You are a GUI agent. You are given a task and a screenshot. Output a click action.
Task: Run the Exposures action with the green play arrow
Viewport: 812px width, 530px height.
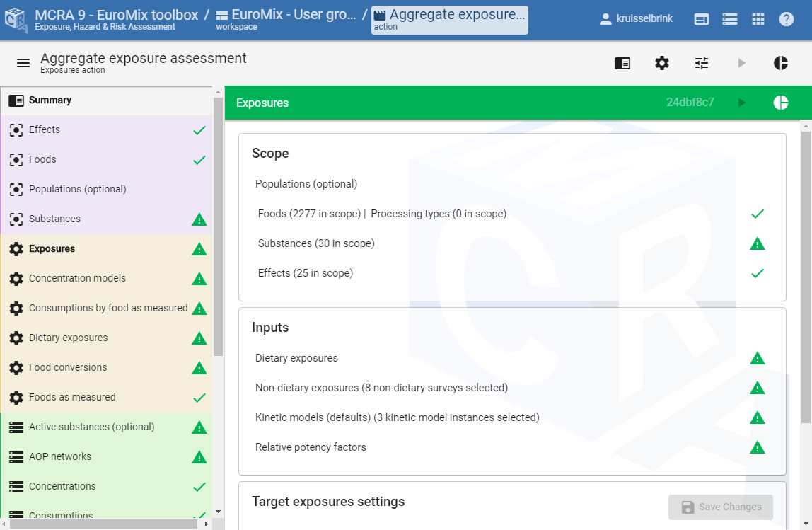pos(743,102)
